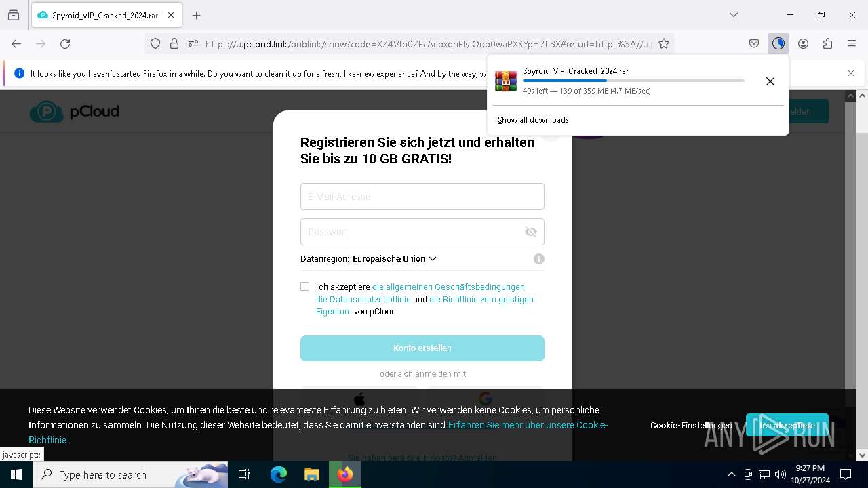List all tabs dropdown arrow
Image resolution: width=868 pixels, height=488 pixels.
734,15
